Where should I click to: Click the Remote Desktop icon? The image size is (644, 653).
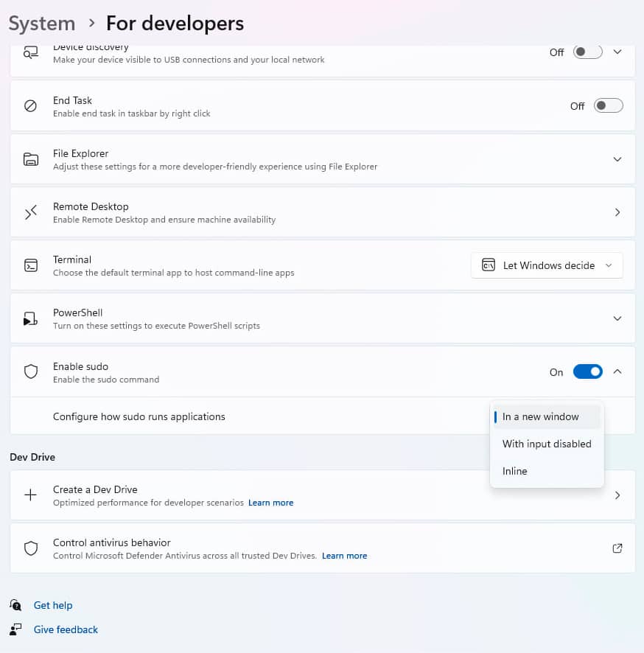coord(30,212)
